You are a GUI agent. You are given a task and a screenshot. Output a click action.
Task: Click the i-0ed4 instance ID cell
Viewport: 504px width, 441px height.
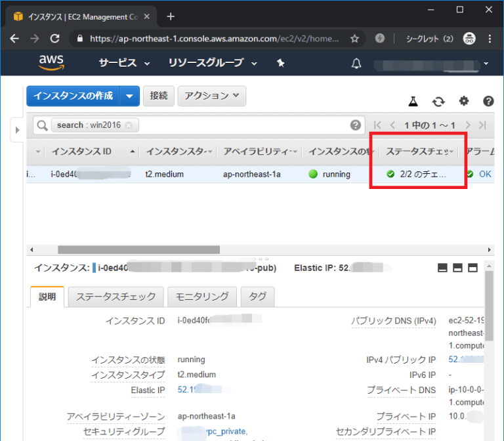(x=91, y=174)
